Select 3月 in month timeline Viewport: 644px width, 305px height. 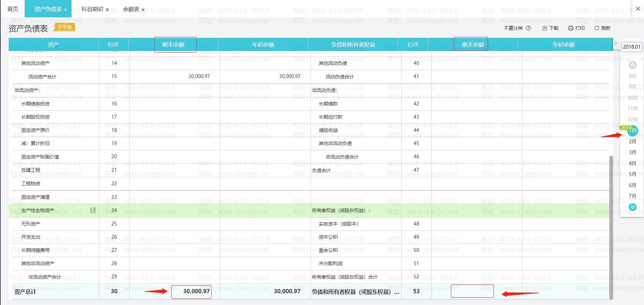click(x=633, y=152)
